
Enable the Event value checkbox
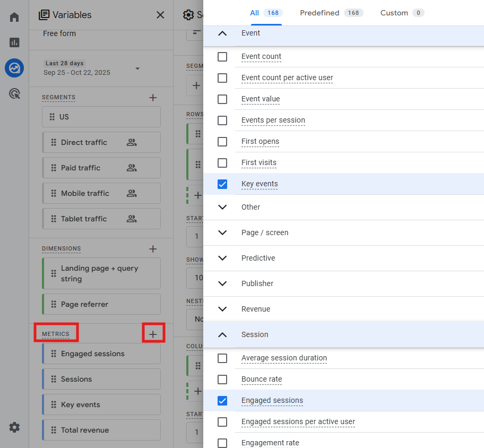tap(222, 99)
